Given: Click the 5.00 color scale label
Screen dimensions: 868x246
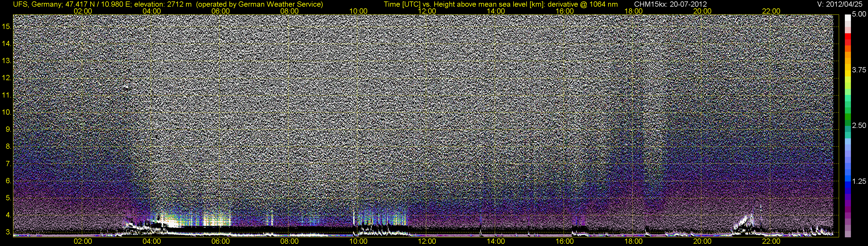Looking at the screenshot, I should click(859, 14).
